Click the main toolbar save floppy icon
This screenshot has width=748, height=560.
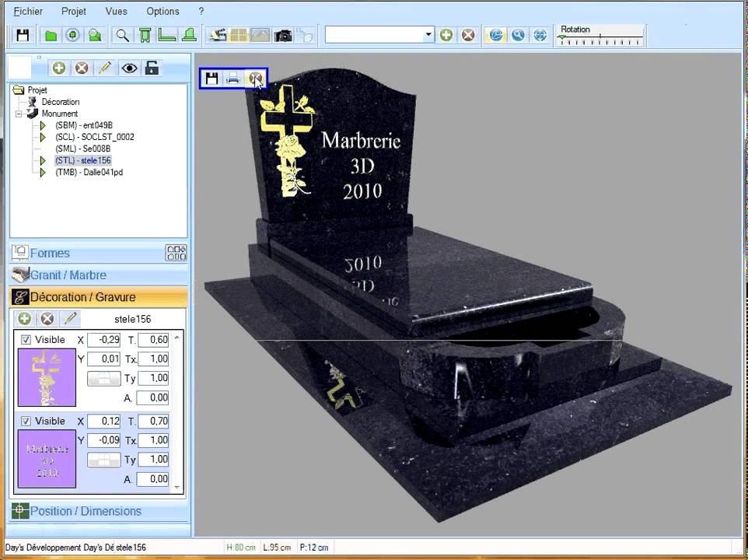tap(23, 35)
